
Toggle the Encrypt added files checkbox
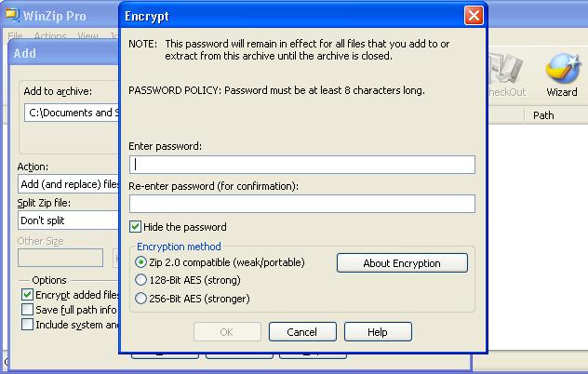pos(27,295)
